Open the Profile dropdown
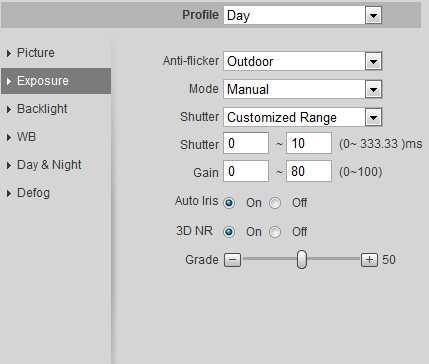429x364 pixels. 373,15
